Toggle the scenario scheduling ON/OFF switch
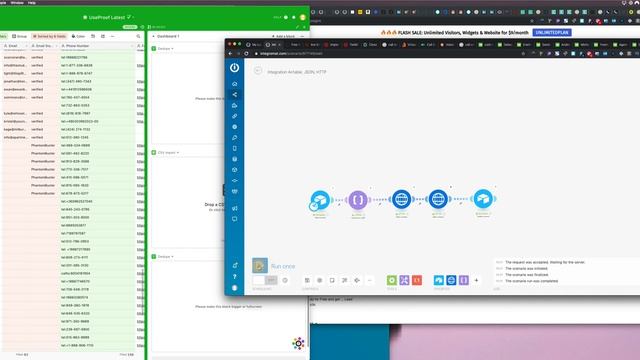The image size is (640, 360). point(264,280)
